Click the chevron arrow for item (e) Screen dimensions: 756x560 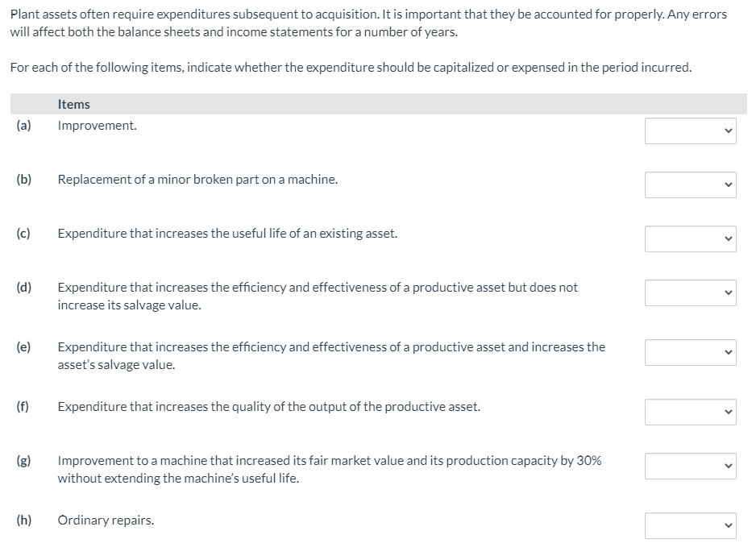click(x=728, y=352)
